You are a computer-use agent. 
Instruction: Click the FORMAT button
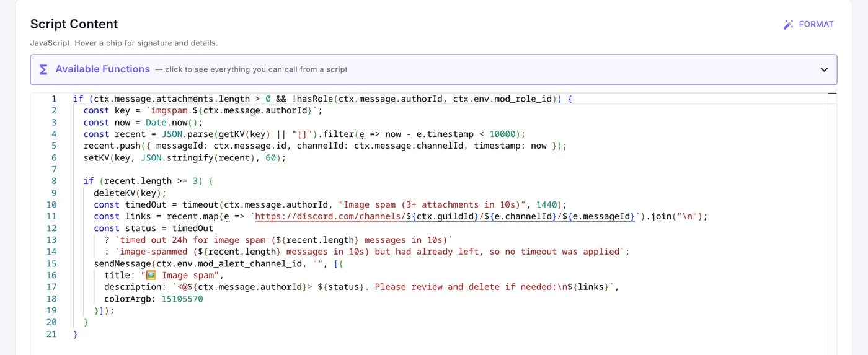[808, 24]
